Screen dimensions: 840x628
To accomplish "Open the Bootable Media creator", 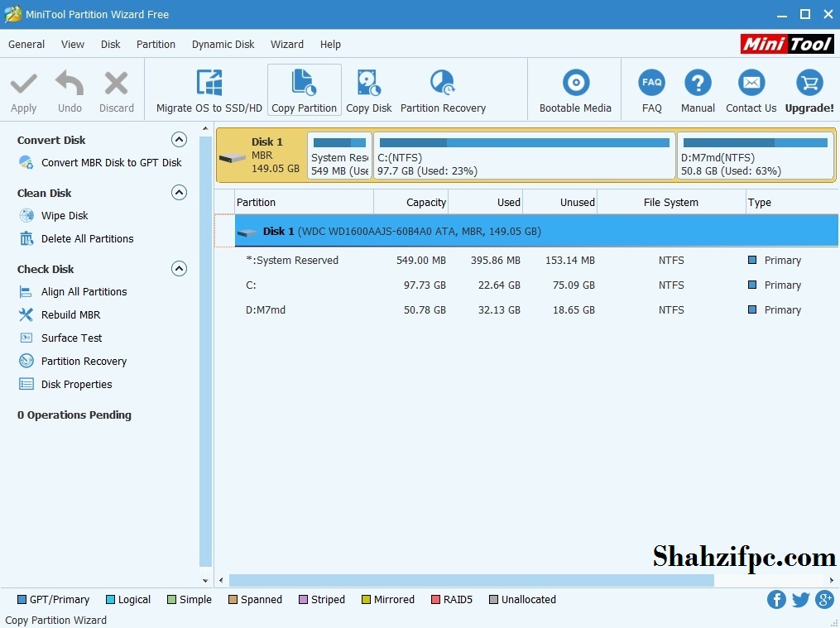I will 574,89.
